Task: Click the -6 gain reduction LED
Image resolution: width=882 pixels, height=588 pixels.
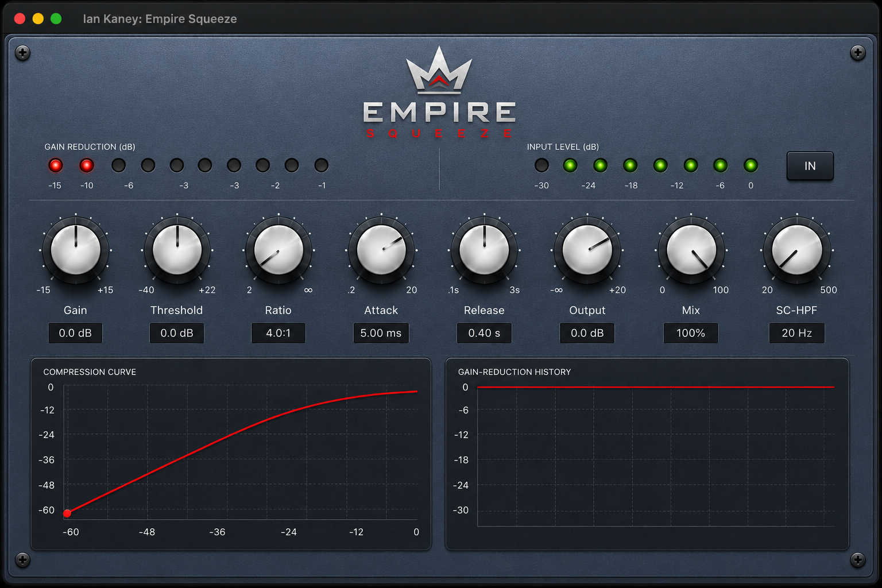Action: click(x=118, y=166)
